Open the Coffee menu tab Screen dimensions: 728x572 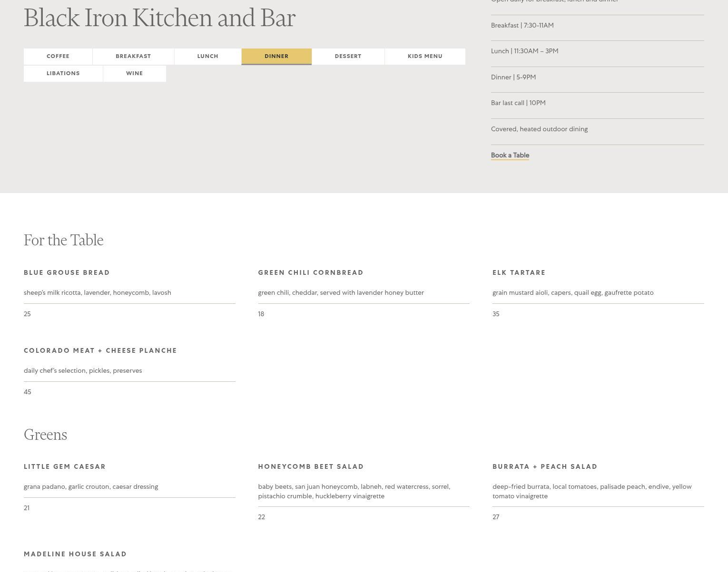[58, 56]
